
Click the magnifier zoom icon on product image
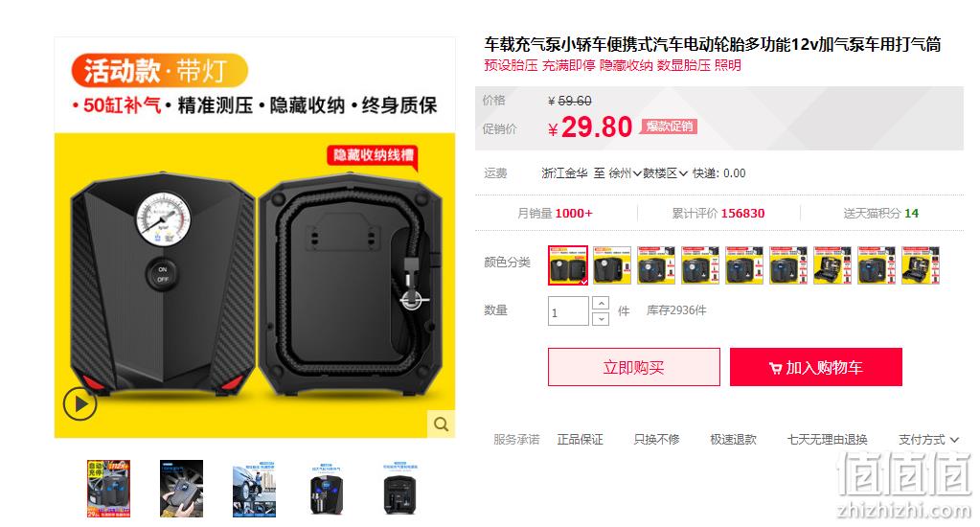[441, 424]
